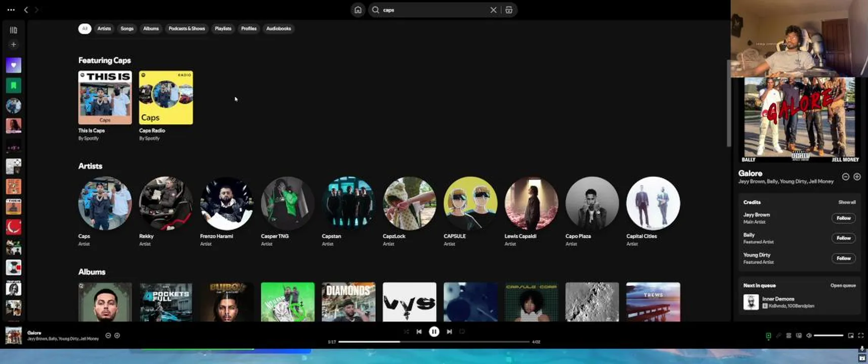The height and width of the screenshot is (364, 868).
Task: Open the DIAMONDS album cover
Action: pyautogui.click(x=349, y=302)
